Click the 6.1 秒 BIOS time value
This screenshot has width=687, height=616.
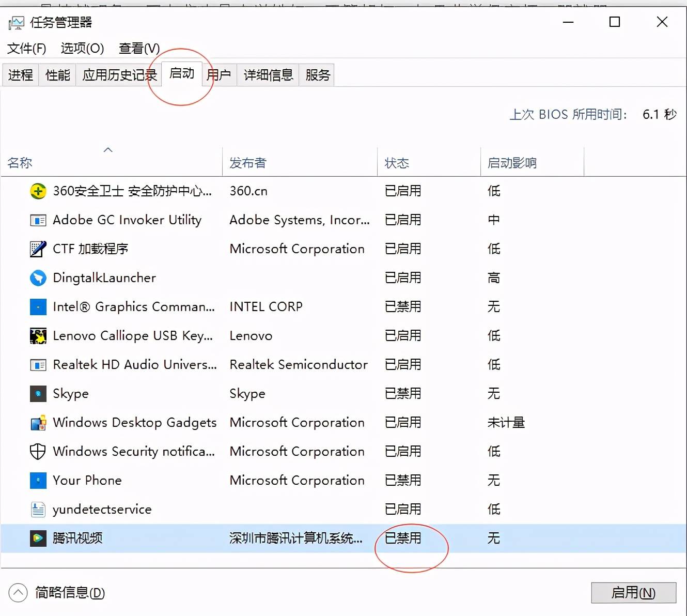pyautogui.click(x=660, y=114)
